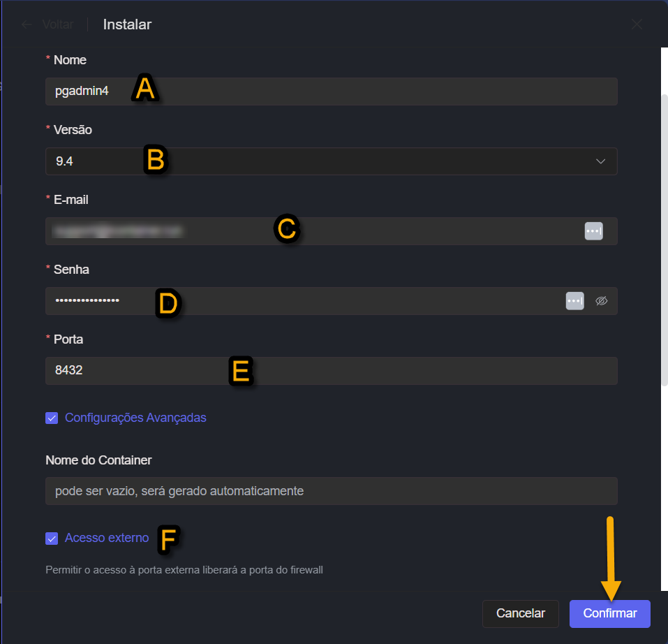Click the Acesso externo label text
Screen dimensions: 668x644
click(x=107, y=538)
